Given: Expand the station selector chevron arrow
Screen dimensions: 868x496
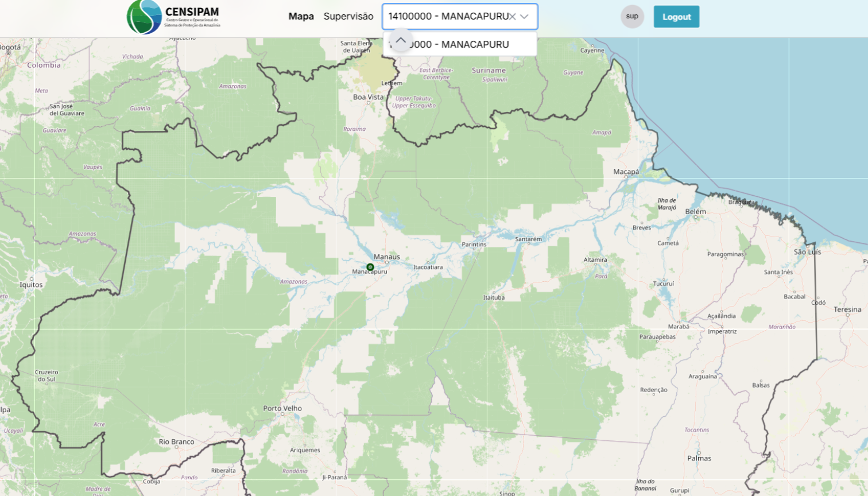Looking at the screenshot, I should click(524, 17).
